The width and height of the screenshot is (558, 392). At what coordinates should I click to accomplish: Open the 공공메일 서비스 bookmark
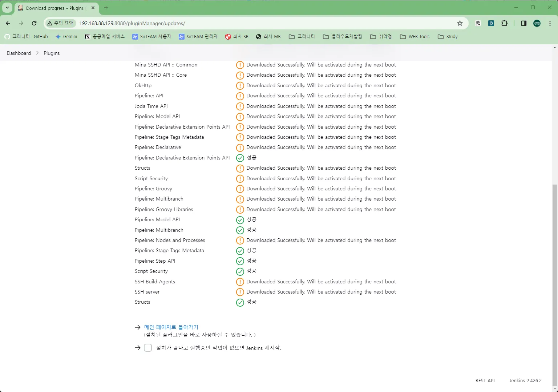tap(105, 37)
